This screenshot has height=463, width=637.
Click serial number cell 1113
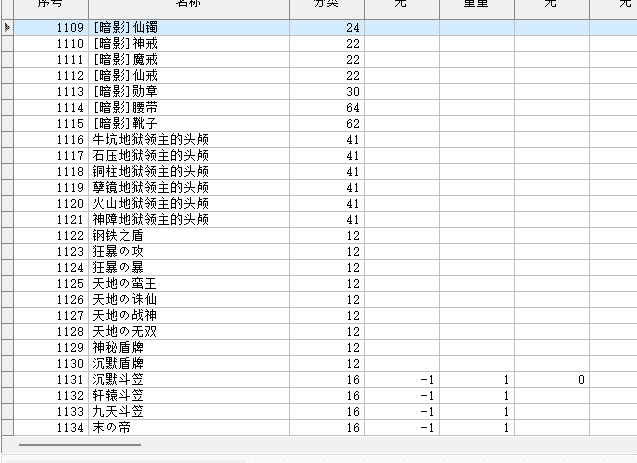point(51,92)
